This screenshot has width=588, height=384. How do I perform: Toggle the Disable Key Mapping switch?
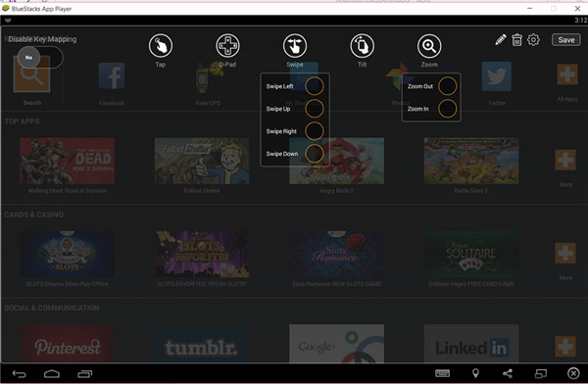click(x=40, y=58)
